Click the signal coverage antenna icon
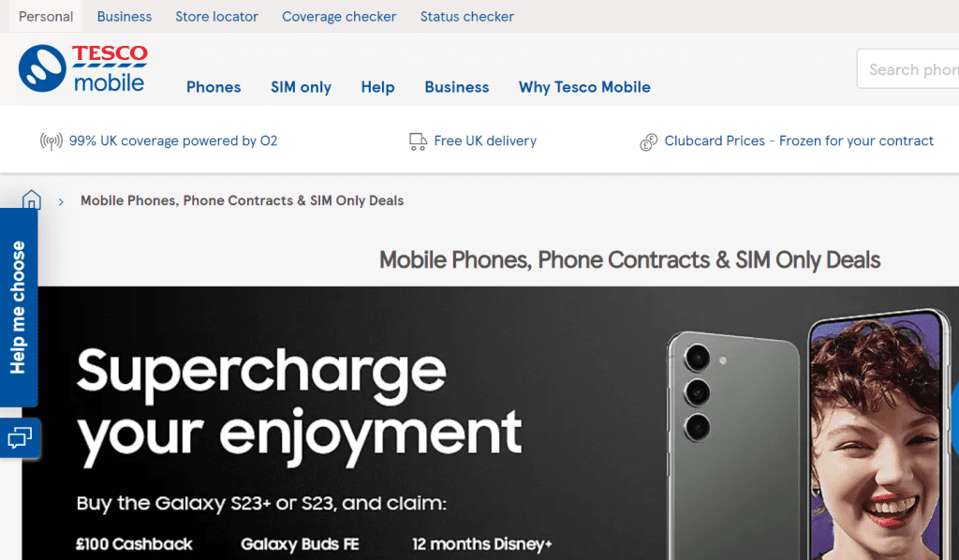 pos(52,141)
